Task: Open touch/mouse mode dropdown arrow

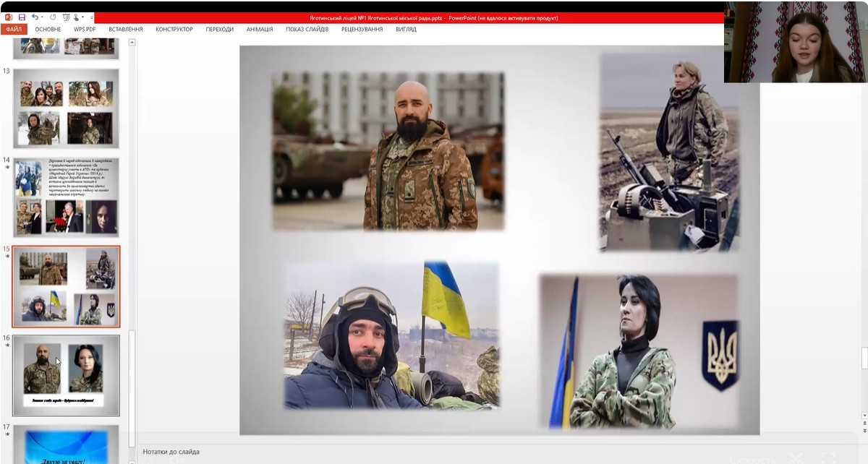Action: click(x=84, y=17)
